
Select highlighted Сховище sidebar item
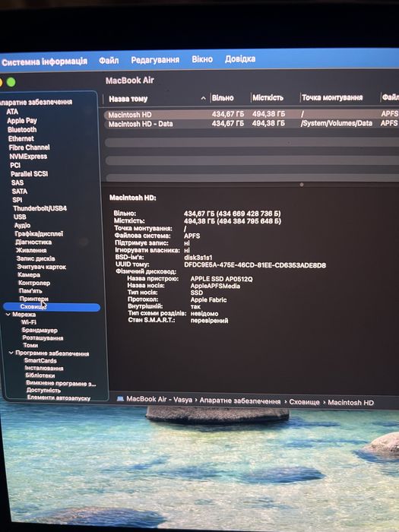click(52, 307)
